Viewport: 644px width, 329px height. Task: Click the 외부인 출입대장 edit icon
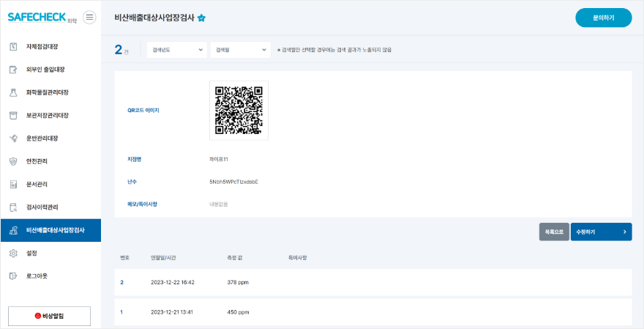click(13, 70)
